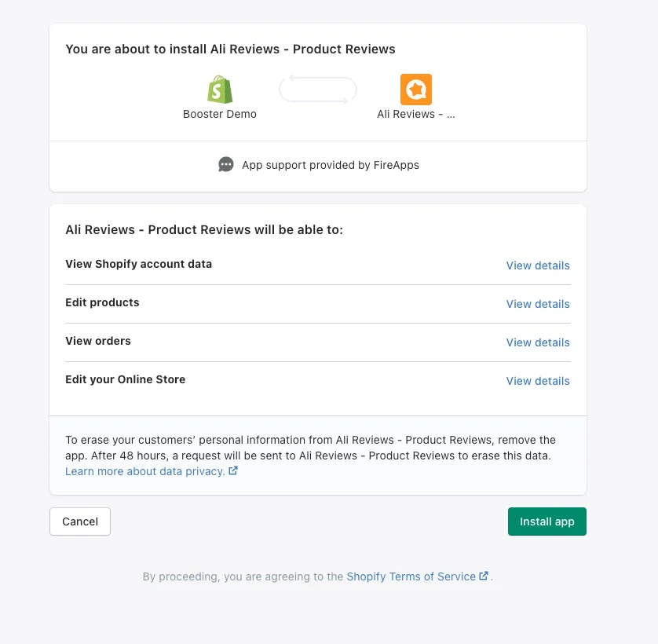
Task: Expand details for View Shopify account data
Action: 538,265
